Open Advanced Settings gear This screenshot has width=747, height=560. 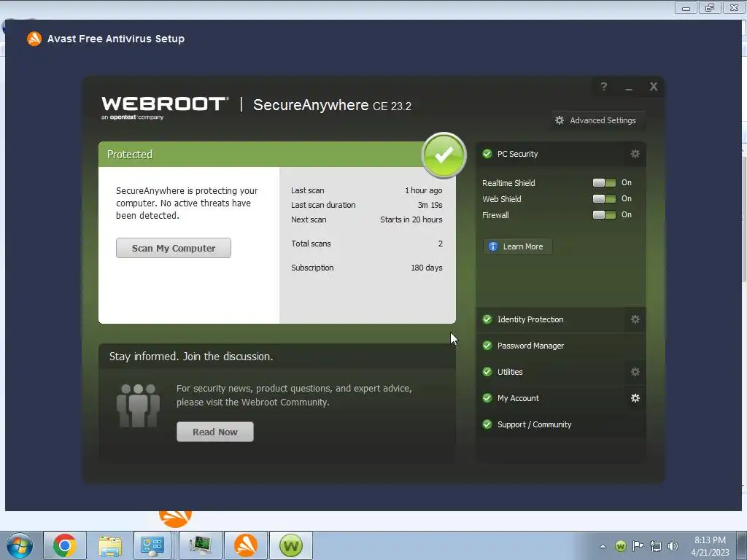click(560, 120)
